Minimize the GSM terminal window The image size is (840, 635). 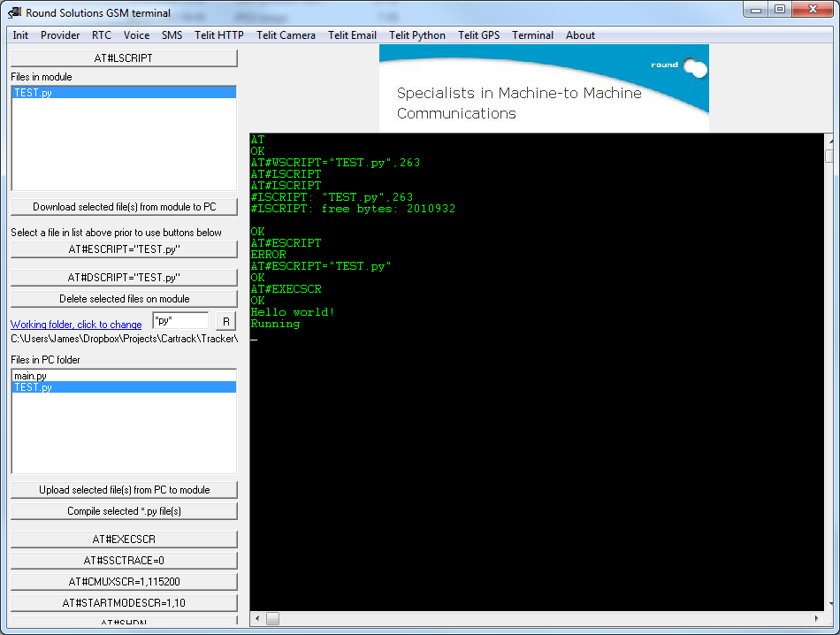756,10
